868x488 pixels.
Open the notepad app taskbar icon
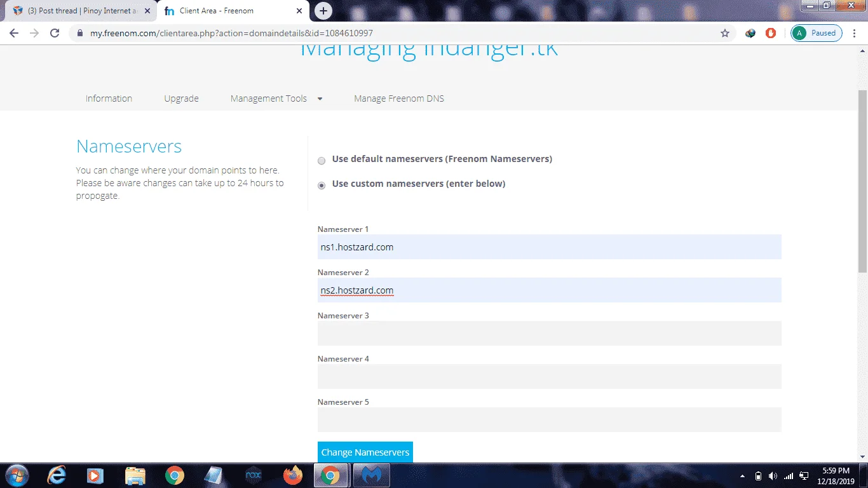214,475
